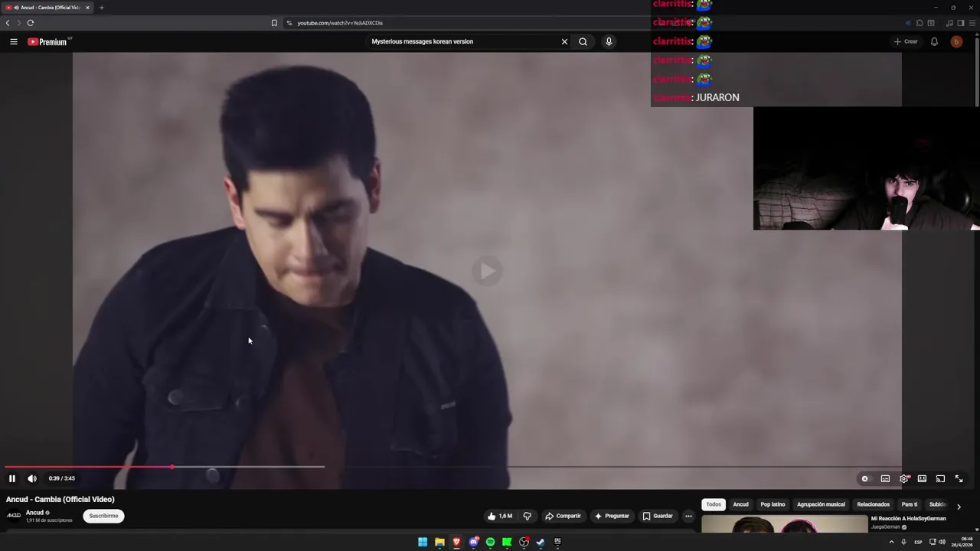Dislike the video with thumbs down

527,516
